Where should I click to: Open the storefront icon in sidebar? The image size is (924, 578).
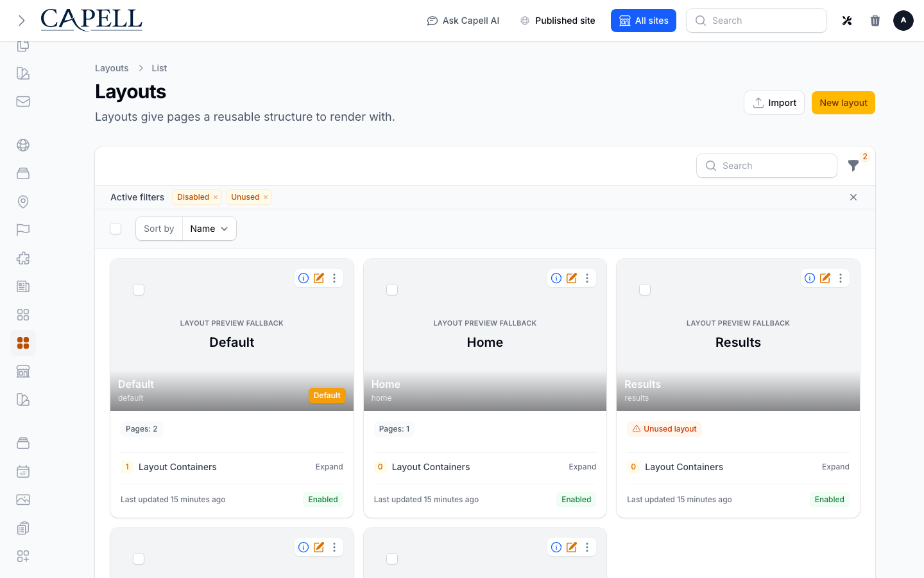tap(23, 371)
